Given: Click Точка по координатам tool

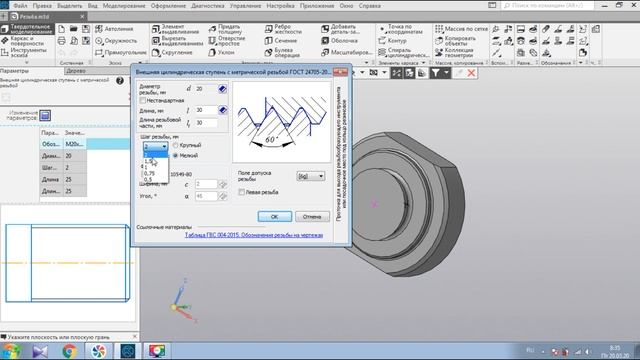Looking at the screenshot, I should [401, 29].
